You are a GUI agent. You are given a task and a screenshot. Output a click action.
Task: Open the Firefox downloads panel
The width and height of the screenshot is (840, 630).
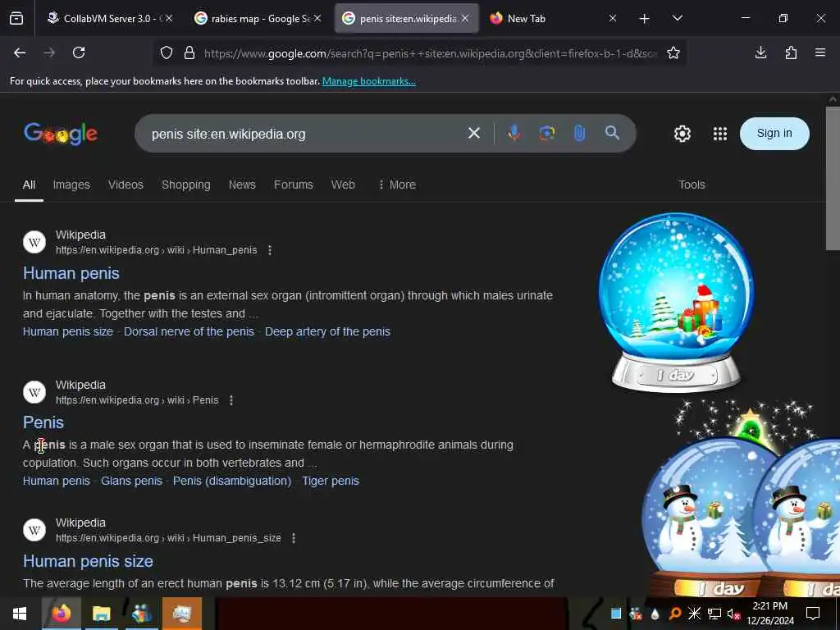pos(760,52)
